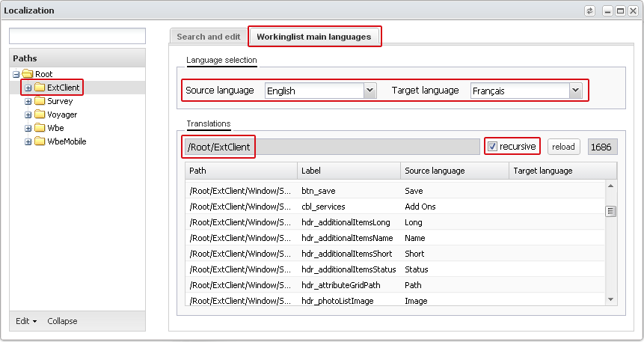The image size is (644, 342).
Task: Click the English source language field
Action: 315,91
